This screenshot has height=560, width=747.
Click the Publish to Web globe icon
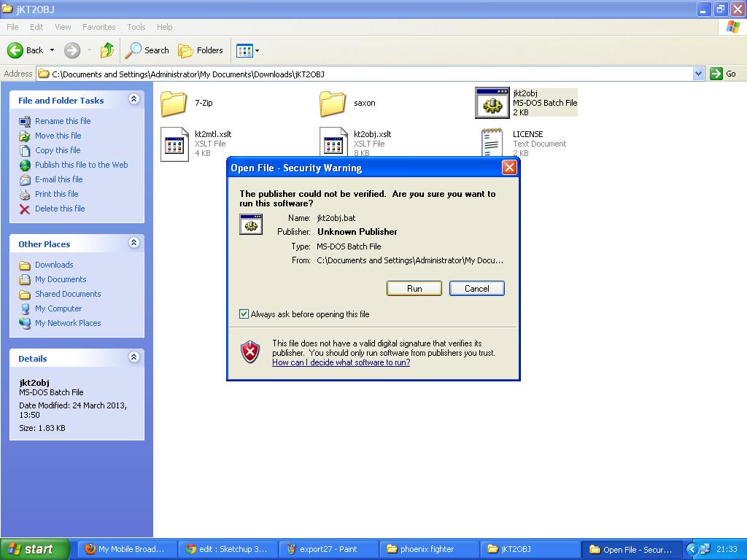pos(25,166)
